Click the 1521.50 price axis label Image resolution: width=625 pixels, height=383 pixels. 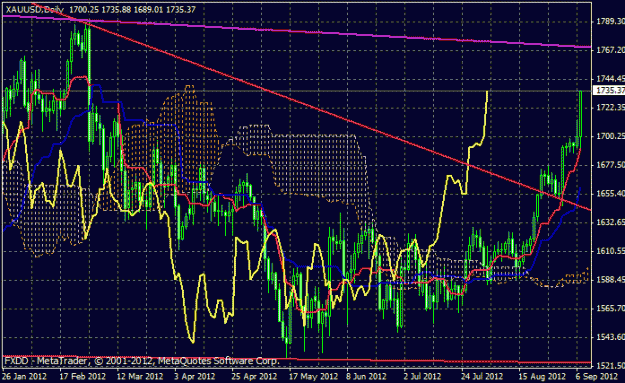point(610,365)
